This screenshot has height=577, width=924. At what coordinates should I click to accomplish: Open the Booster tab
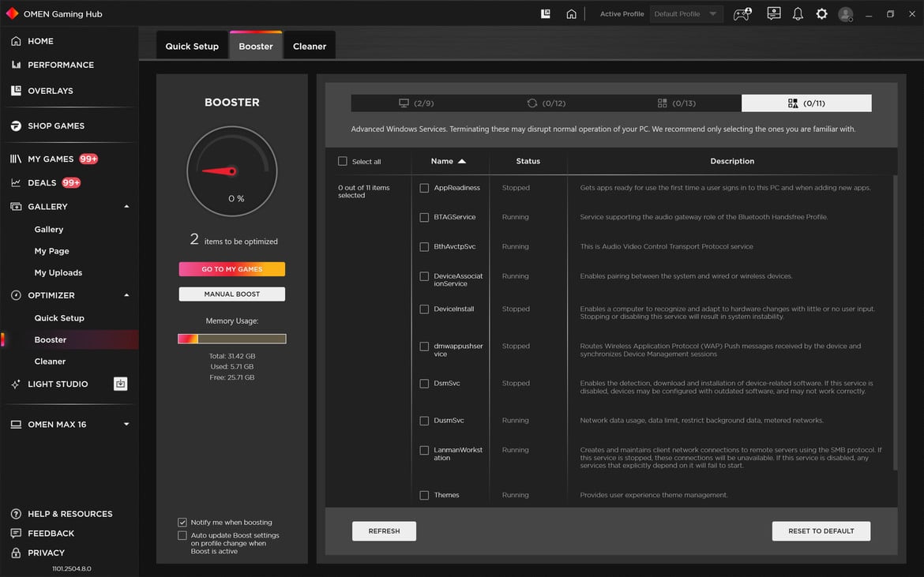click(256, 46)
